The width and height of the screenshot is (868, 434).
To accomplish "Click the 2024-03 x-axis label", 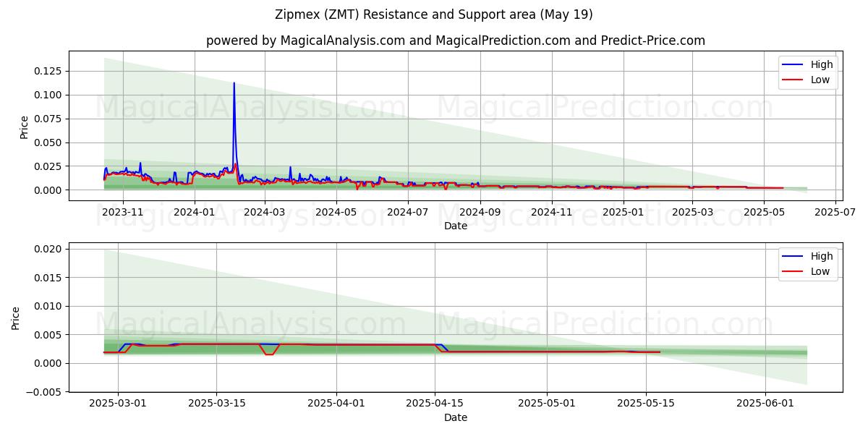I will pyautogui.click(x=264, y=212).
